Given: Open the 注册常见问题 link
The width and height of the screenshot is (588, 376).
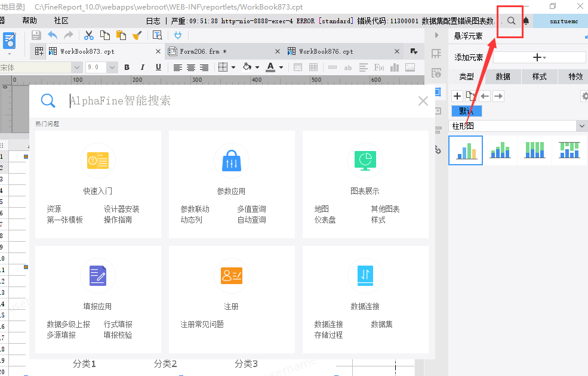Looking at the screenshot, I should [x=202, y=324].
